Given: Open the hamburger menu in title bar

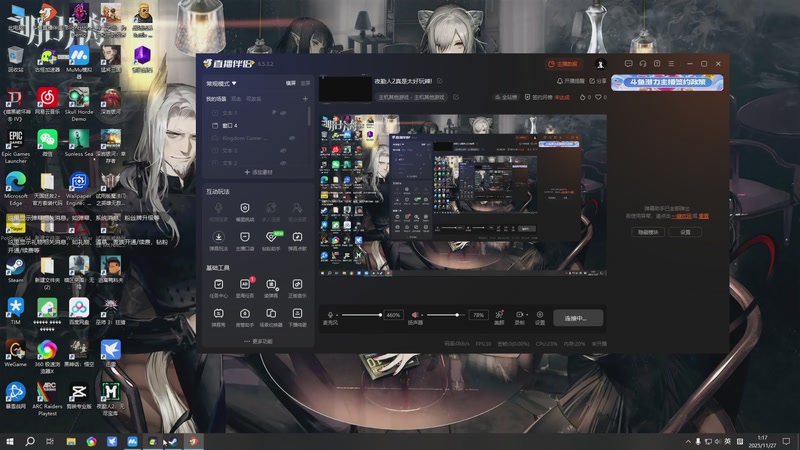Looking at the screenshot, I should click(x=671, y=64).
